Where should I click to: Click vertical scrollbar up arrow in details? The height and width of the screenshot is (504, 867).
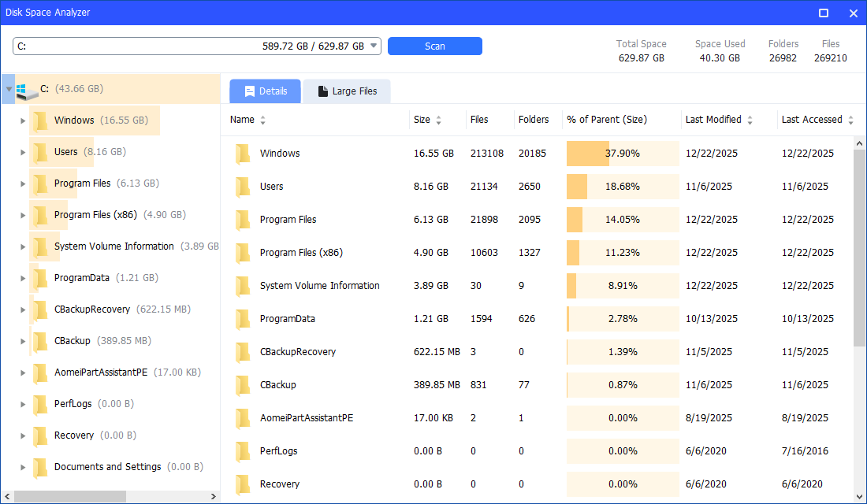pyautogui.click(x=859, y=143)
